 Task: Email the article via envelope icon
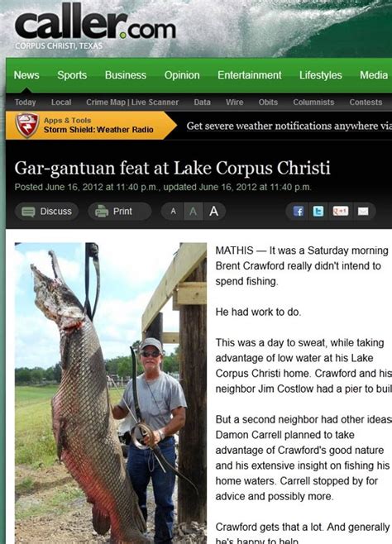pos(363,212)
